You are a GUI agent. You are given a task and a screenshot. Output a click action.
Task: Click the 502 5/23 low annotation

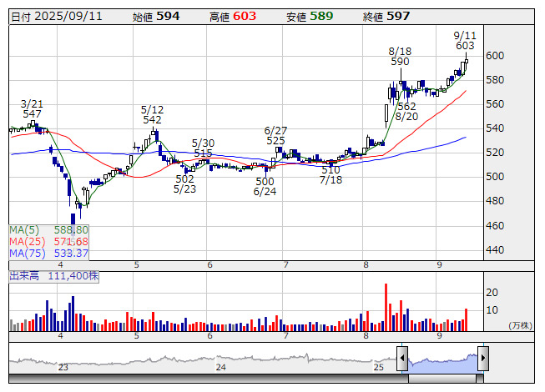(x=184, y=184)
